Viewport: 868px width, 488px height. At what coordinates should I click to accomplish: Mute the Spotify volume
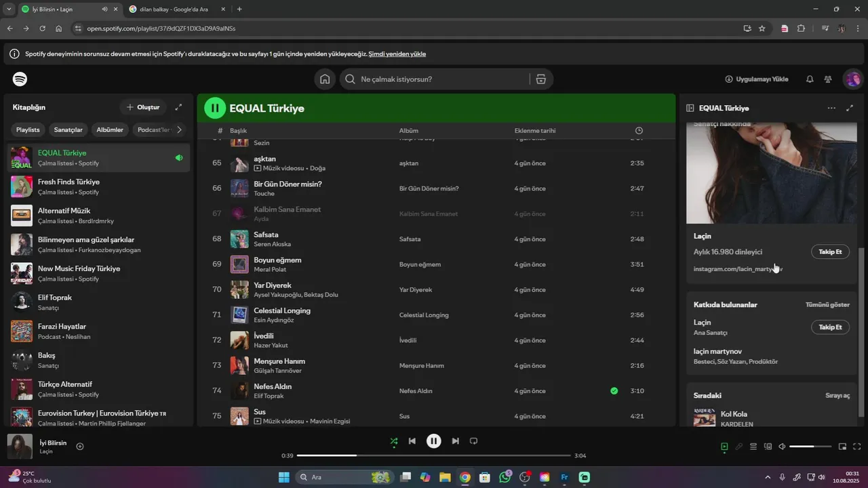[x=782, y=447]
